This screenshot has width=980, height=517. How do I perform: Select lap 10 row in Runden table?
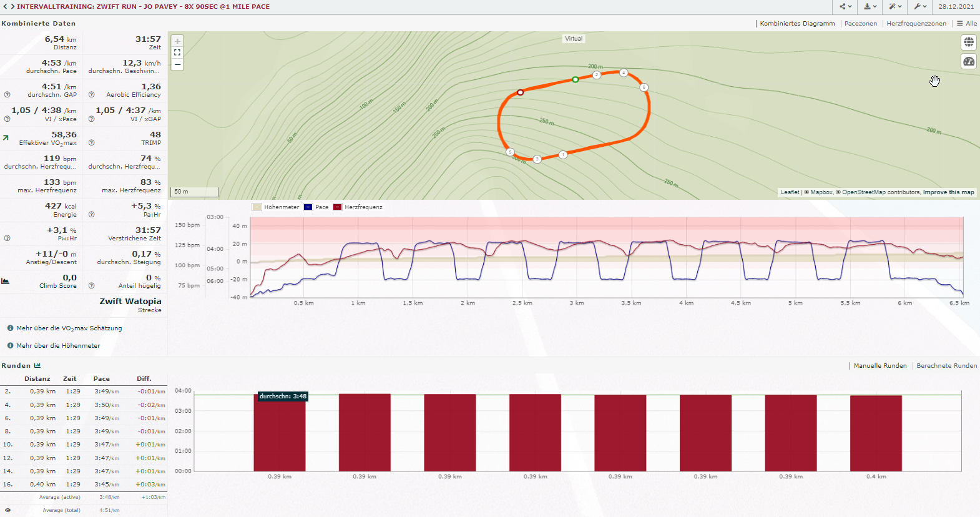tap(84, 445)
